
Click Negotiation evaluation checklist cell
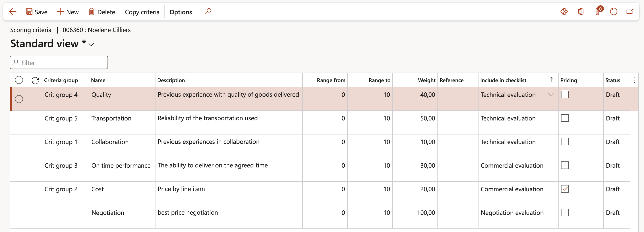point(518,217)
